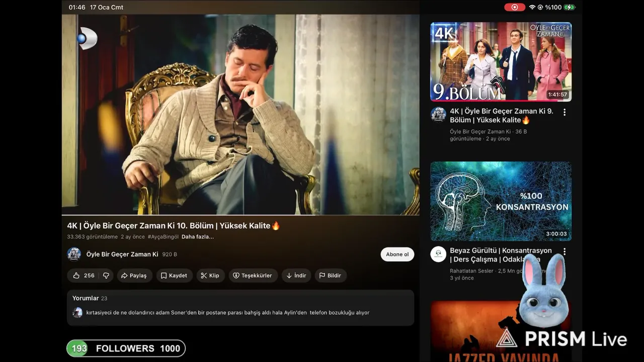Tap the Wi-Fi status icon
The width and height of the screenshot is (644, 362).
[x=532, y=8]
